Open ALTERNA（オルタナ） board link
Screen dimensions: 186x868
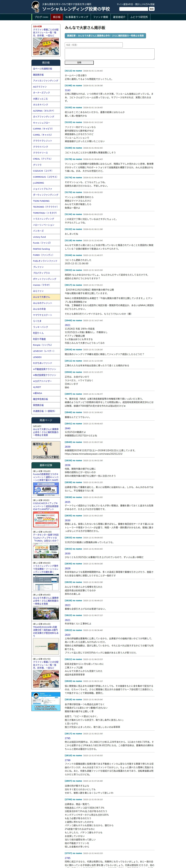(46, 111)
